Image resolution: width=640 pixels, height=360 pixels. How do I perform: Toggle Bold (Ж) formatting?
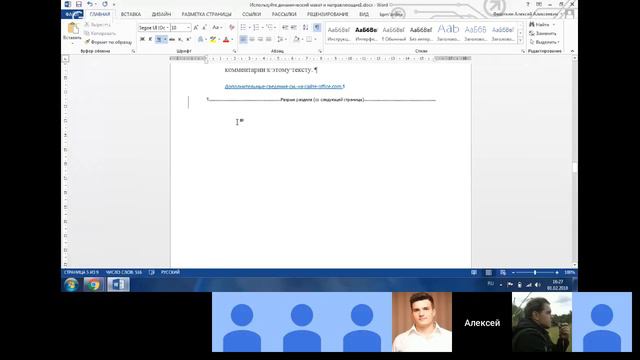[142, 39]
